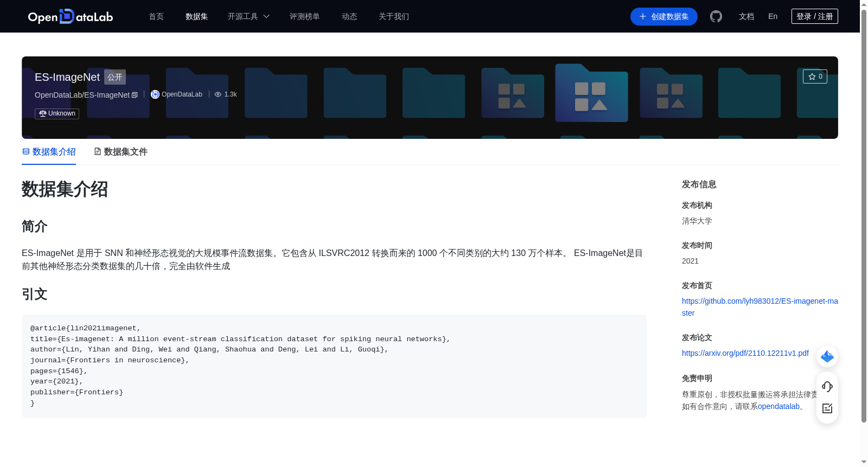
Task: Select the 数据集 menu item
Action: tap(197, 16)
